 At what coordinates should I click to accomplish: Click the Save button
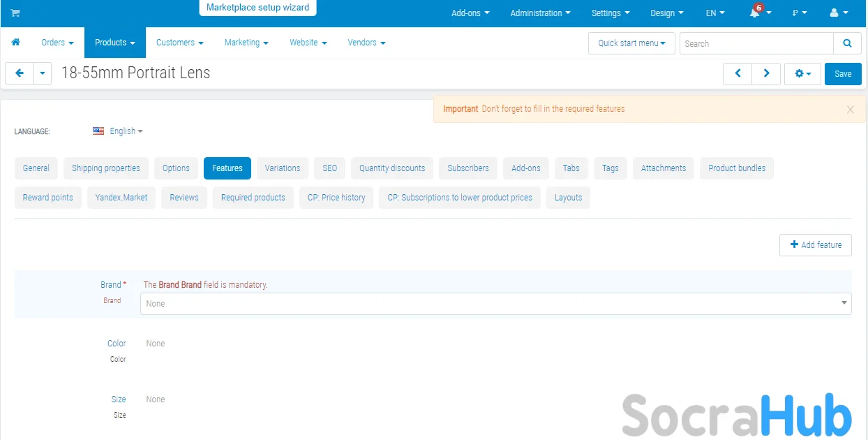[843, 74]
